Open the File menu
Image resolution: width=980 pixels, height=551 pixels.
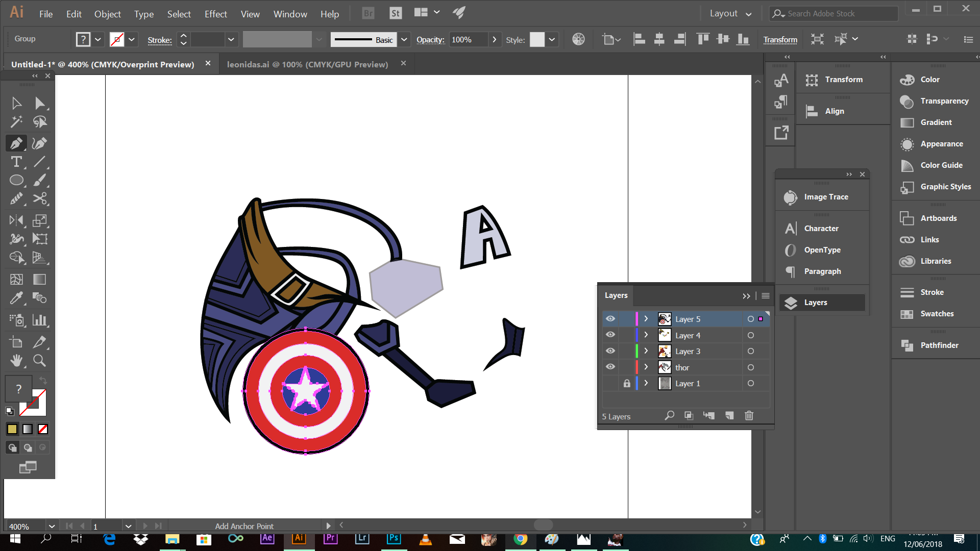46,14
